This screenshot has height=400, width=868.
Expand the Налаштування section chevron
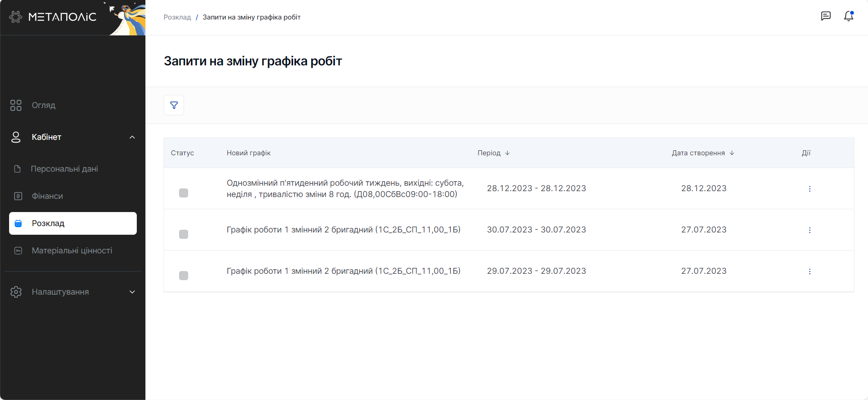[x=132, y=292]
